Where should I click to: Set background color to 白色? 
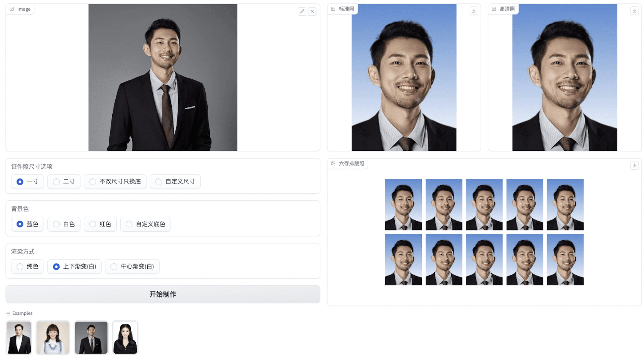click(x=64, y=224)
